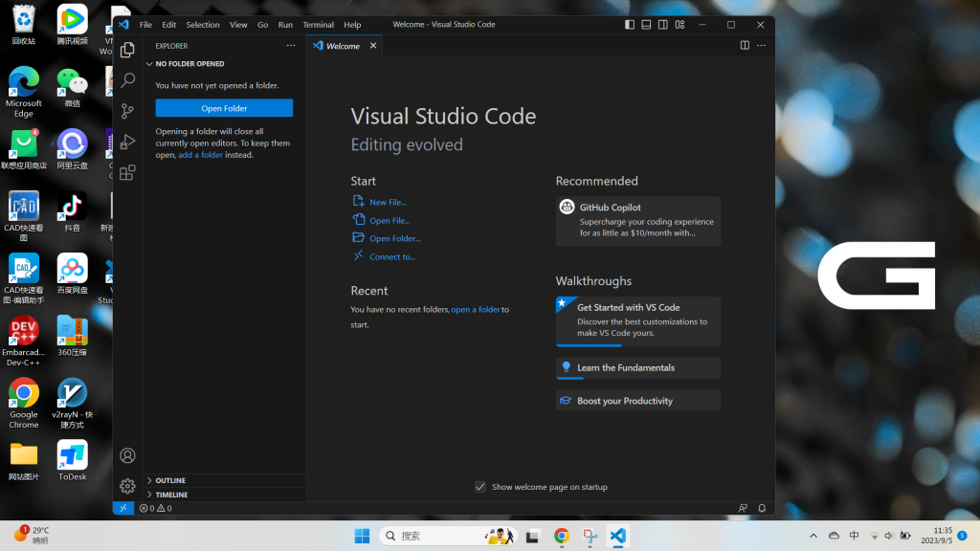This screenshot has height=551, width=980.
Task: Click the taskbar search box
Action: (x=448, y=536)
